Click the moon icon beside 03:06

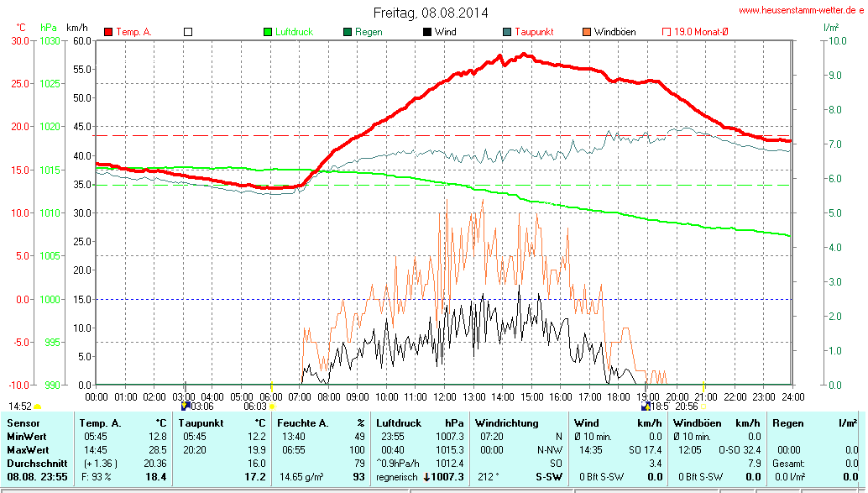tap(186, 406)
